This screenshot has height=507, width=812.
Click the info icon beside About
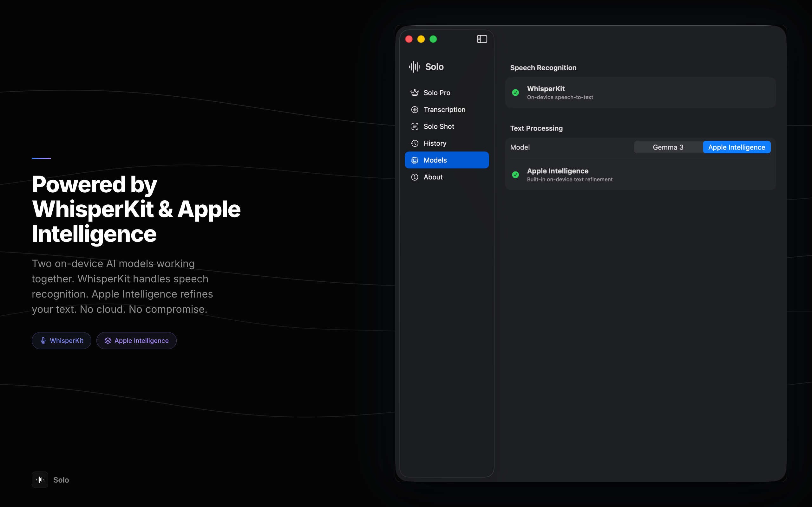(x=415, y=177)
